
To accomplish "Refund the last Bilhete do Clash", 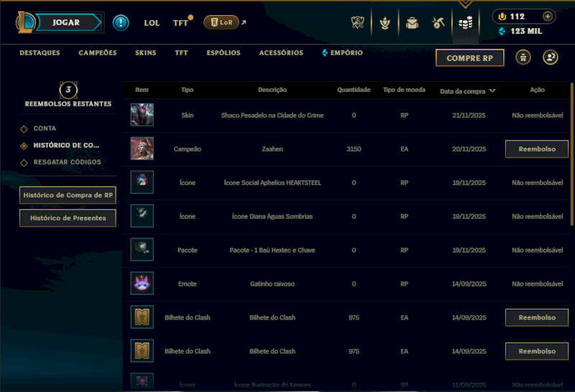I will 537,351.
